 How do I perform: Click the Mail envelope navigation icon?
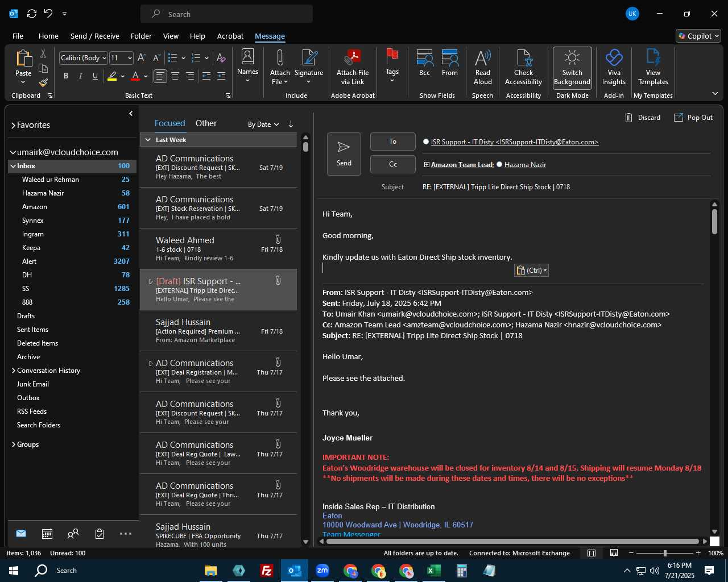pos(21,534)
